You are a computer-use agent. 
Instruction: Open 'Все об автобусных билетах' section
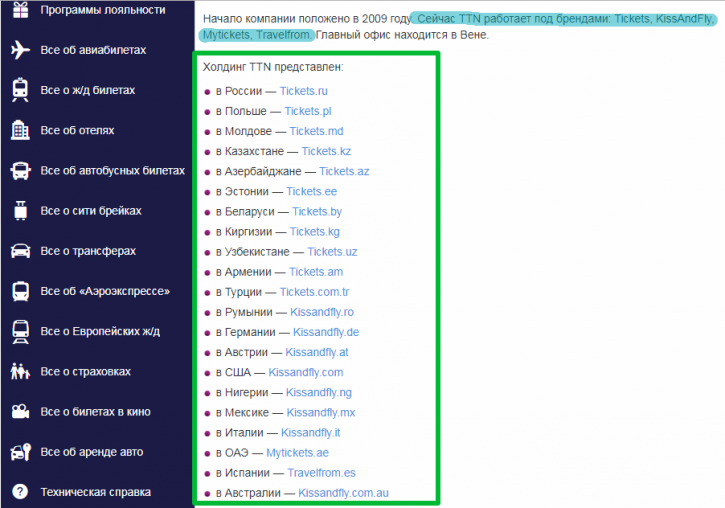[x=112, y=171]
